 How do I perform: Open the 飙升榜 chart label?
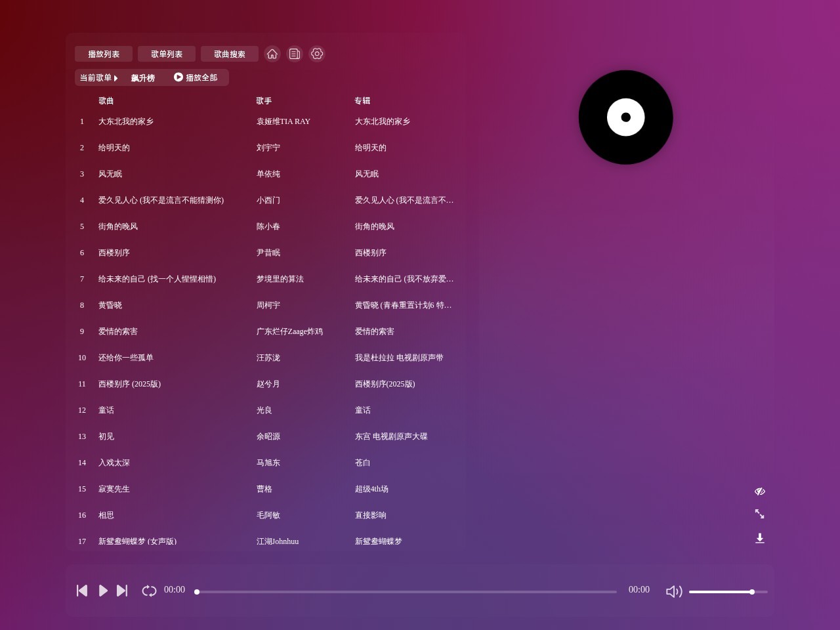[144, 77]
